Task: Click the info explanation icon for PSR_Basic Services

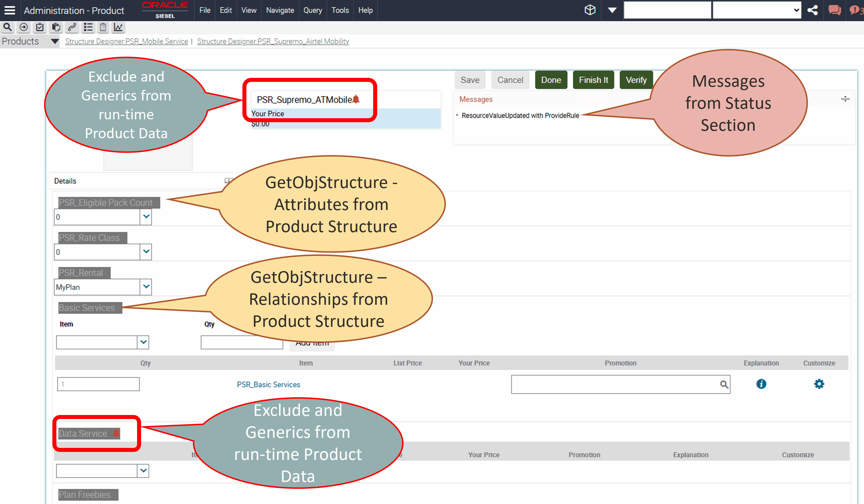Action: tap(761, 384)
